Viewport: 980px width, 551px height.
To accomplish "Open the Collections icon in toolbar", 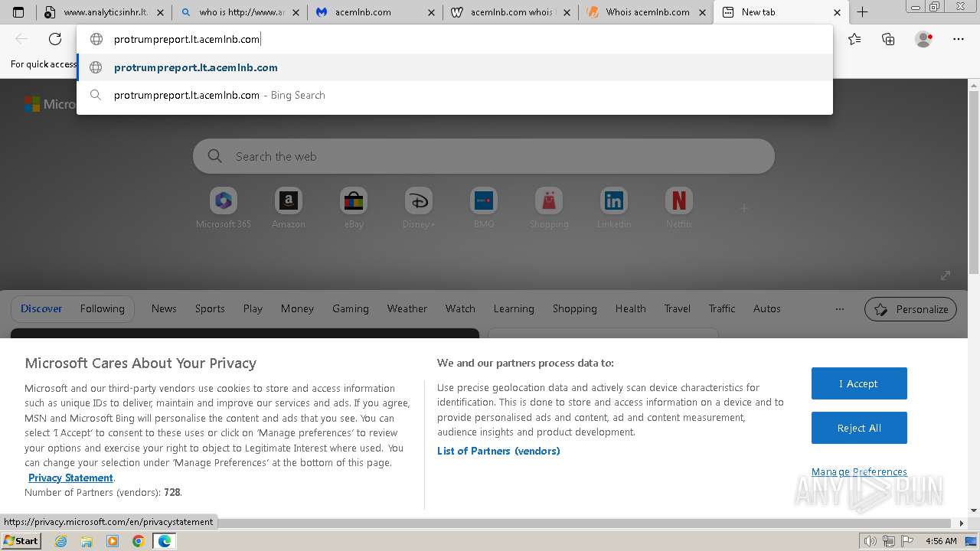I will [888, 39].
